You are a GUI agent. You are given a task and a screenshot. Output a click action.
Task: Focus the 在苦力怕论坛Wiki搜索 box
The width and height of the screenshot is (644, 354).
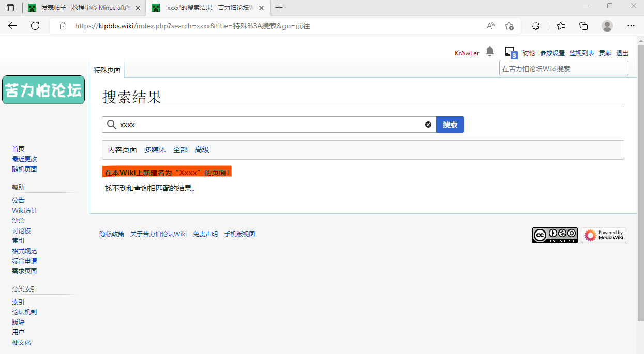[564, 68]
